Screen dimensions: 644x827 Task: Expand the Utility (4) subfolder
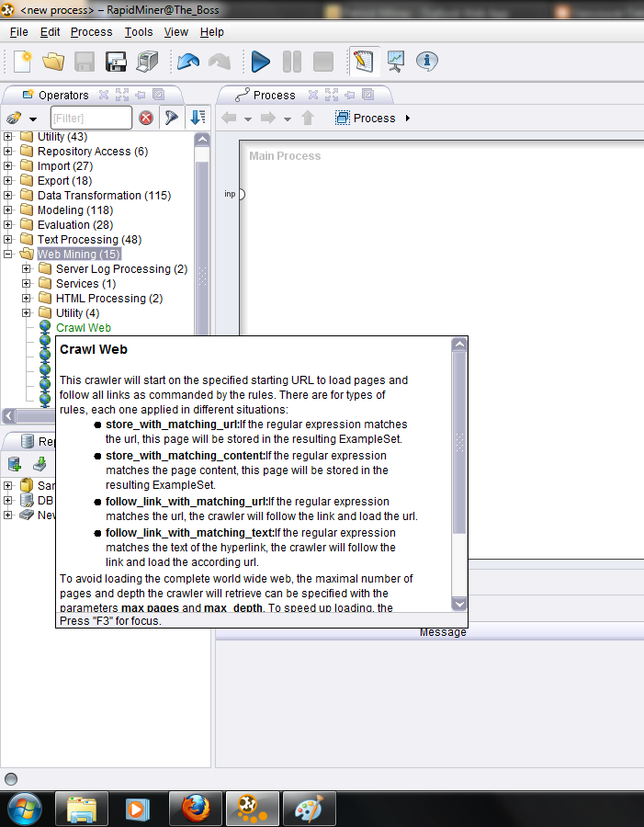pyautogui.click(x=27, y=313)
